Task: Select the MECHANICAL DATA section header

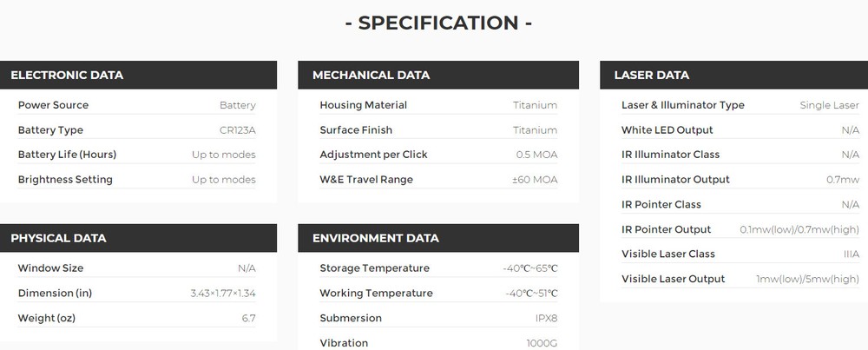Action: [371, 75]
